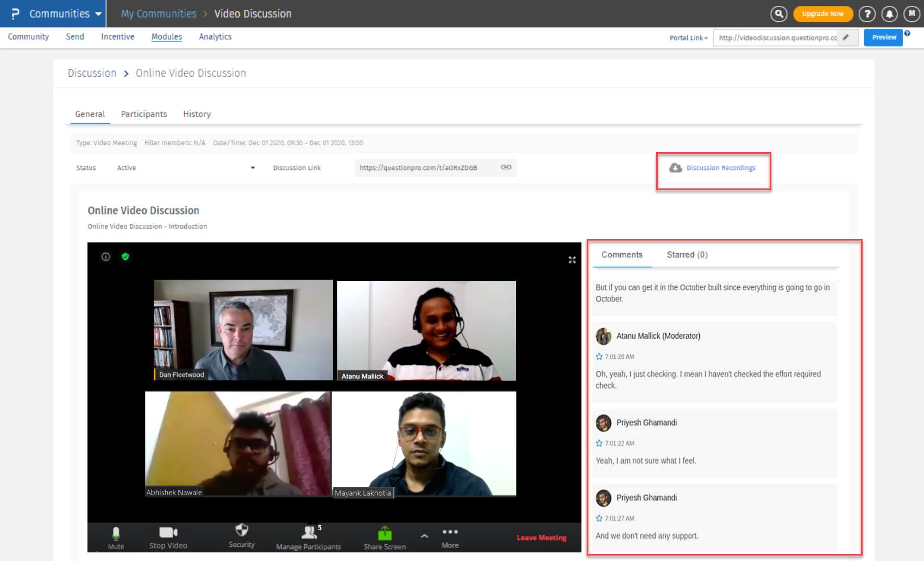This screenshot has width=924, height=561.
Task: Open the Send menu item
Action: tap(75, 36)
